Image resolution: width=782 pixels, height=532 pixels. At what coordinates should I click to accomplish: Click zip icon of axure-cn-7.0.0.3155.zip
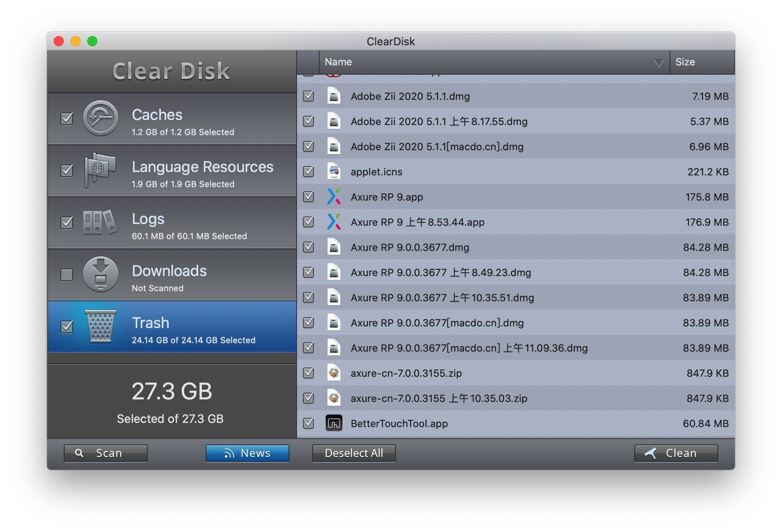pos(334,373)
